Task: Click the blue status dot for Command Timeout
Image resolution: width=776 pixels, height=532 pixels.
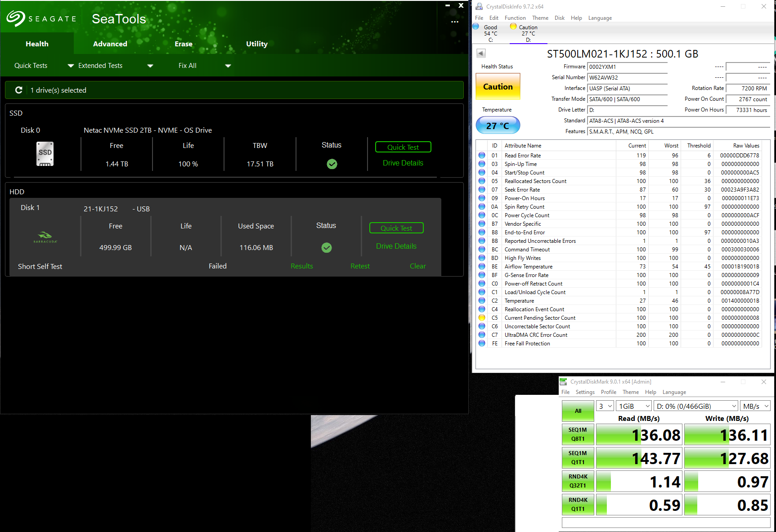Action: 482,250
